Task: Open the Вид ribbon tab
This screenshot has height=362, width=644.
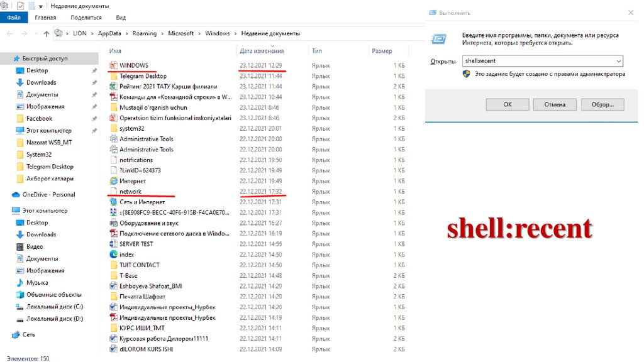Action: (121, 18)
